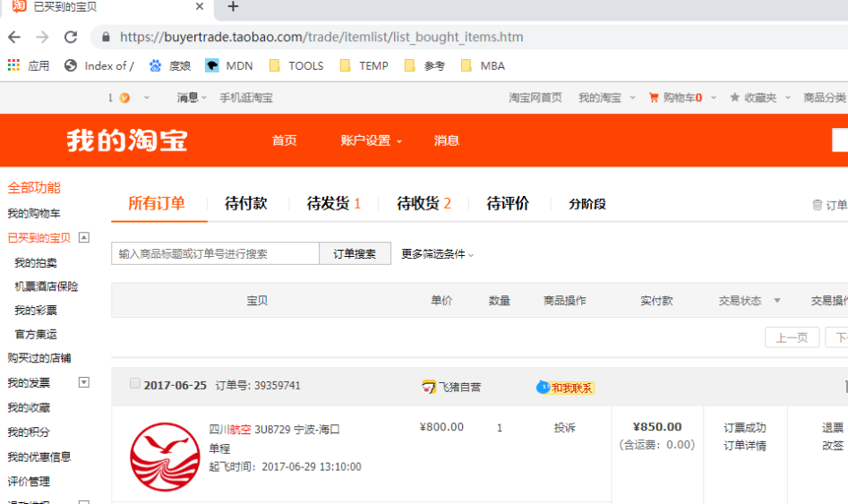848x504 pixels.
Task: Click 消息 in the orange header
Action: (447, 141)
